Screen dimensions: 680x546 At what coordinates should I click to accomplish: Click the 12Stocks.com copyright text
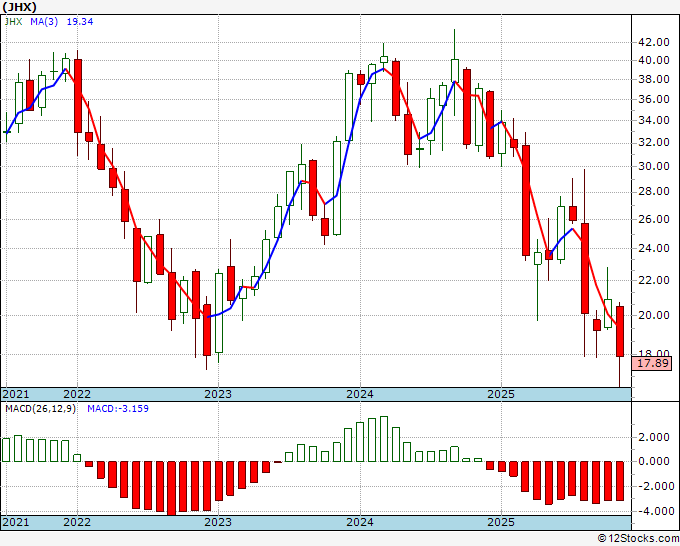pyautogui.click(x=638, y=539)
